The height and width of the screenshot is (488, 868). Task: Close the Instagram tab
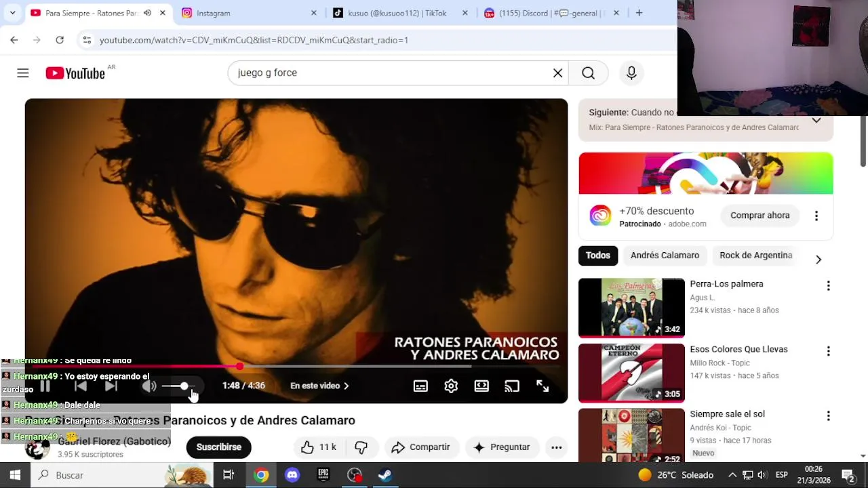tap(313, 13)
